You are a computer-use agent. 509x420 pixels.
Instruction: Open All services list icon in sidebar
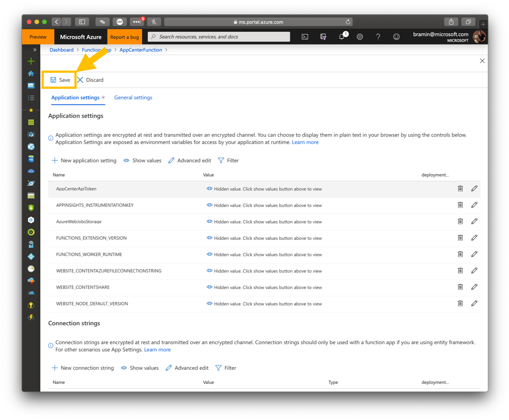coord(31,98)
